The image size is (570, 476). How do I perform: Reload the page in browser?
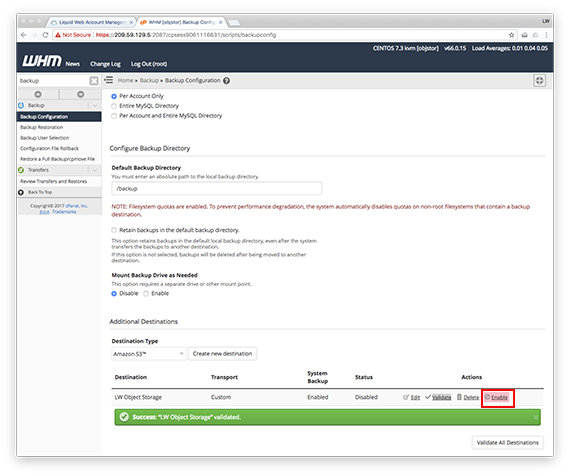[x=45, y=35]
